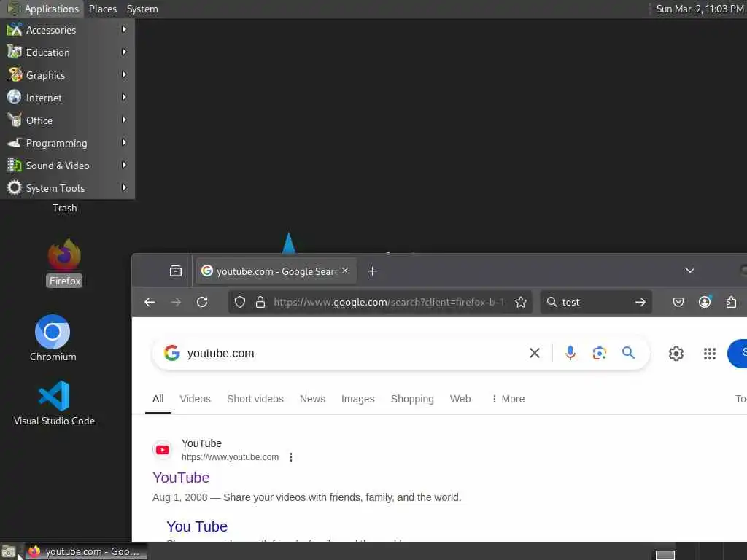
Task: Click the 'test' search bar field
Action: coord(595,302)
